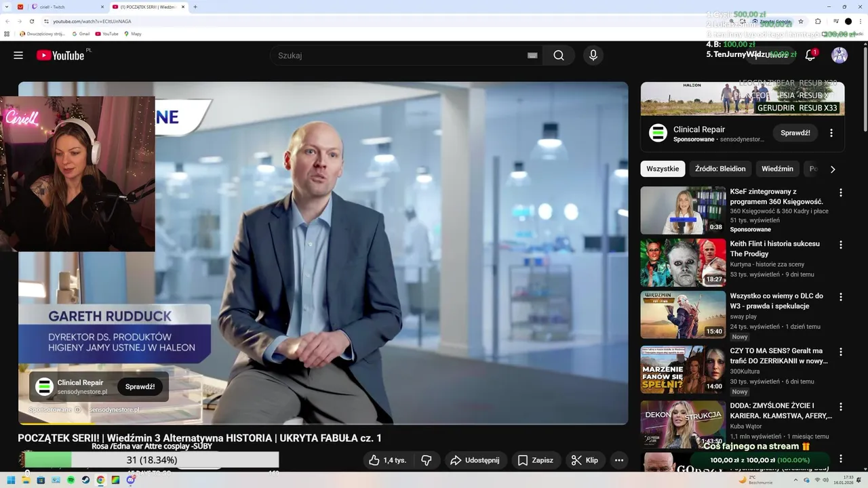Viewport: 868px width, 488px height.
Task: Dislike the video with thumbs down
Action: (x=427, y=460)
